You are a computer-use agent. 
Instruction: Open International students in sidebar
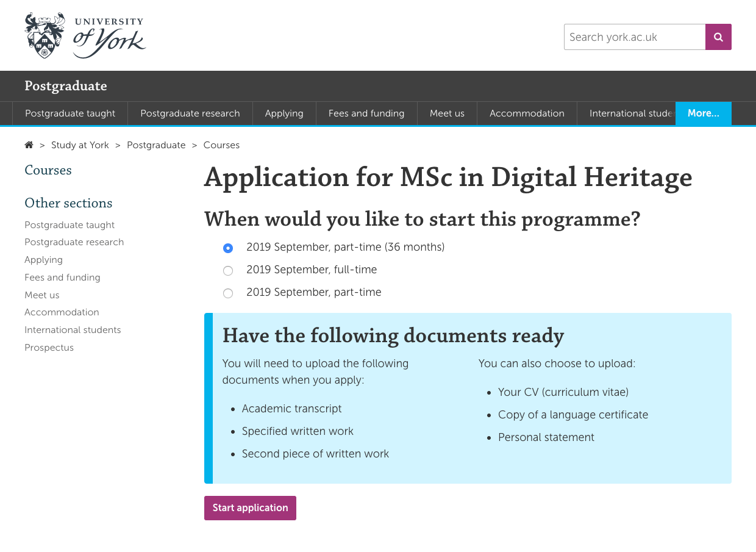click(x=73, y=330)
